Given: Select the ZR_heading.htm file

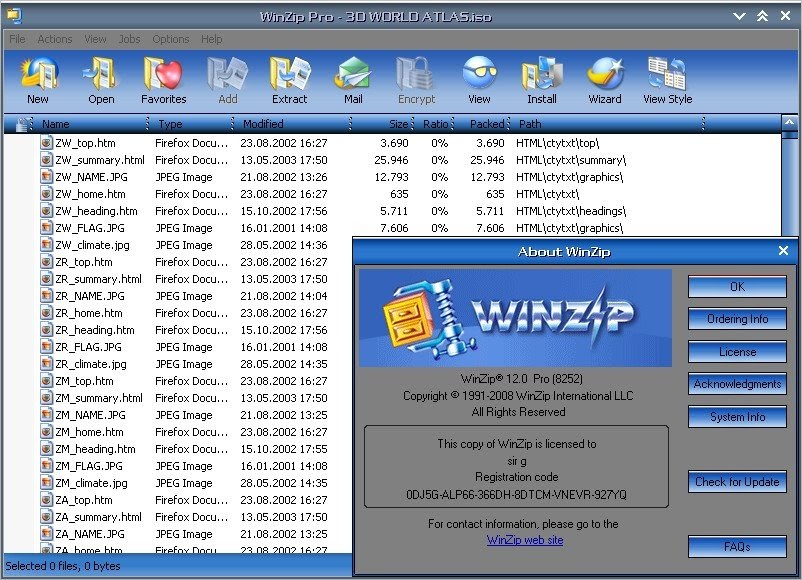Looking at the screenshot, I should tap(95, 330).
